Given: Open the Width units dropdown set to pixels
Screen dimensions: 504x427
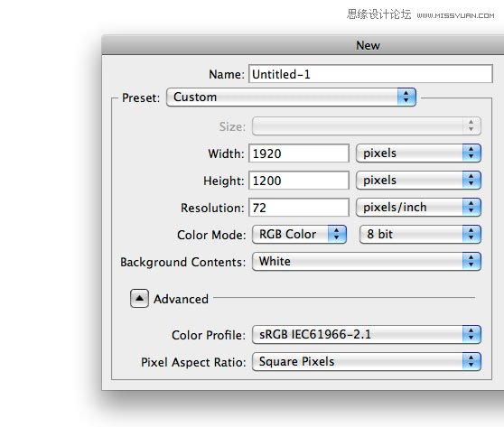Looking at the screenshot, I should coord(418,153).
